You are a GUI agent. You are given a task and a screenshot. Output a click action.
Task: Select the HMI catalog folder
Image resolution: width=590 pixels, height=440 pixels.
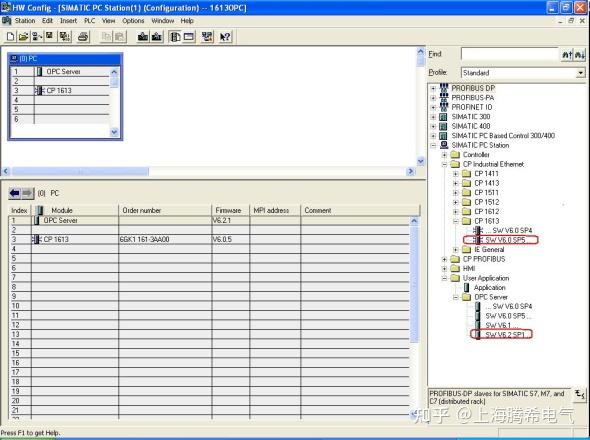point(469,269)
